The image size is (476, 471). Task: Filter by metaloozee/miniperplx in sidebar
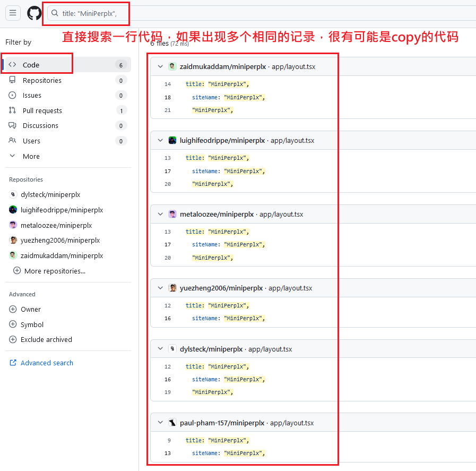56,225
